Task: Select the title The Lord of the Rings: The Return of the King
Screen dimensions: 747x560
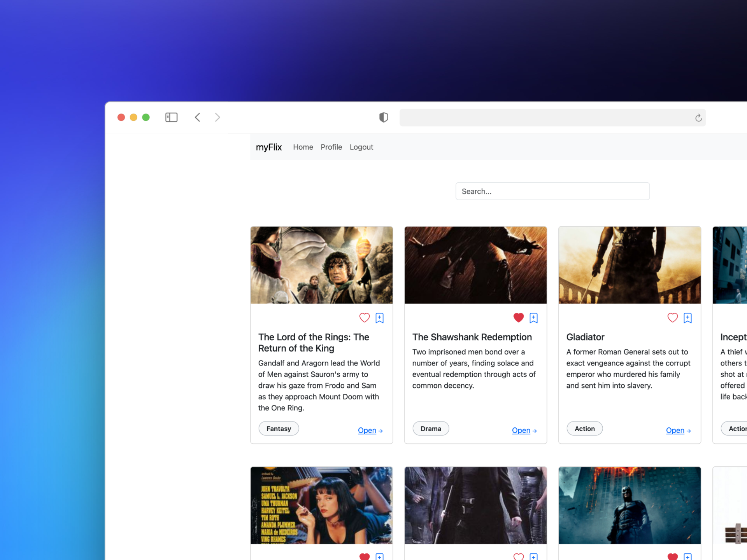Action: pyautogui.click(x=314, y=343)
